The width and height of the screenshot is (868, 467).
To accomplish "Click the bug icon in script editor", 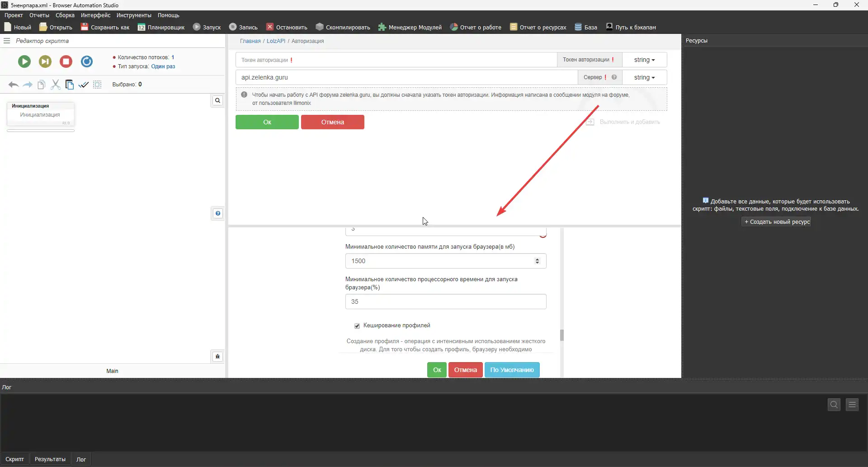I will 217,357.
